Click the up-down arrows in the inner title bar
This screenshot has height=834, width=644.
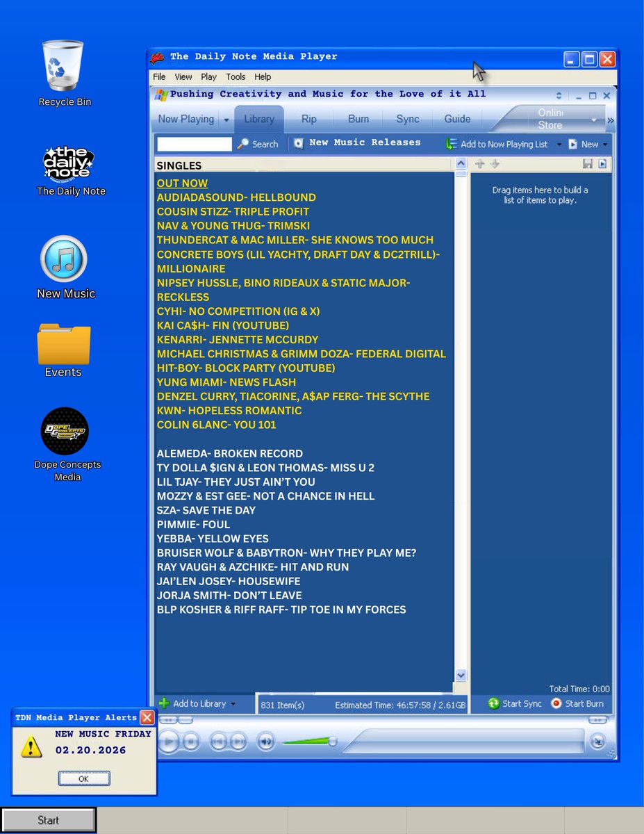click(x=559, y=95)
